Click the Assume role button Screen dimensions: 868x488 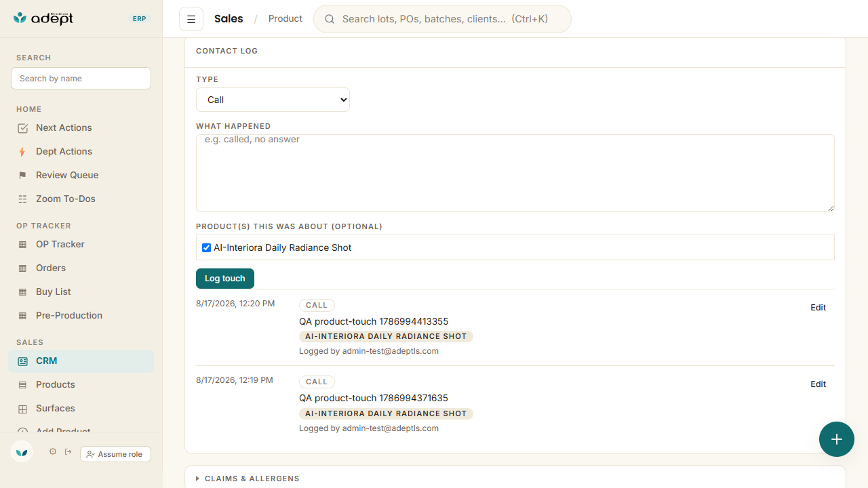115,454
